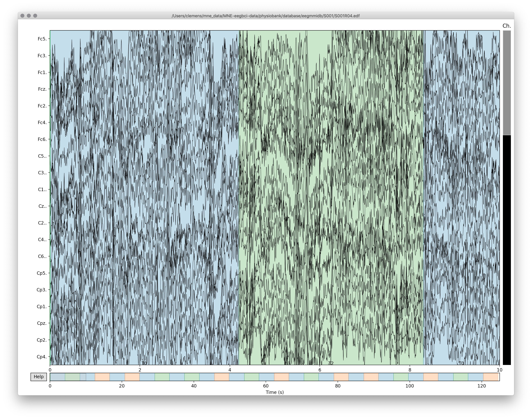Jump to 60 s in the overview bar
The height and width of the screenshot is (419, 532).
[266, 377]
